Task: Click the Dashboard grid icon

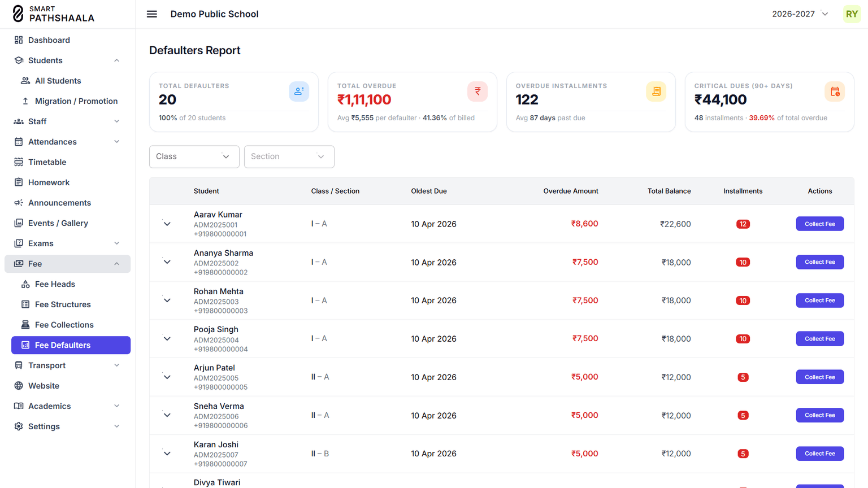Action: pos(19,40)
